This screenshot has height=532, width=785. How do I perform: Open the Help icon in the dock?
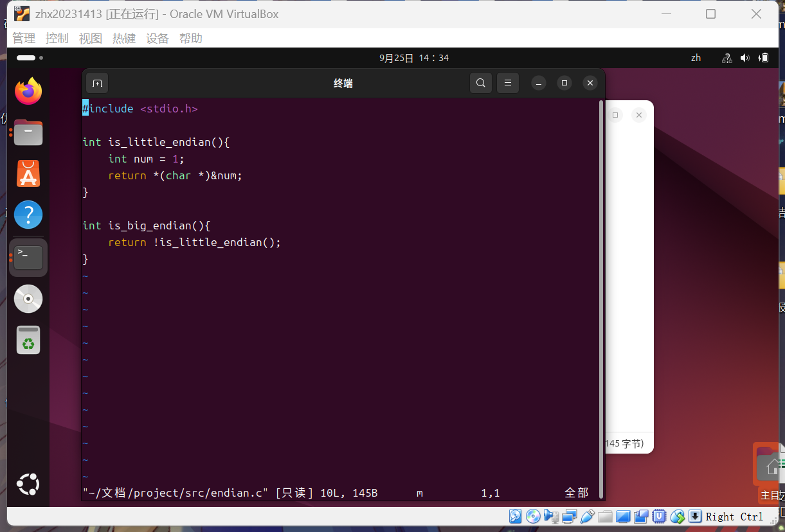coord(28,215)
